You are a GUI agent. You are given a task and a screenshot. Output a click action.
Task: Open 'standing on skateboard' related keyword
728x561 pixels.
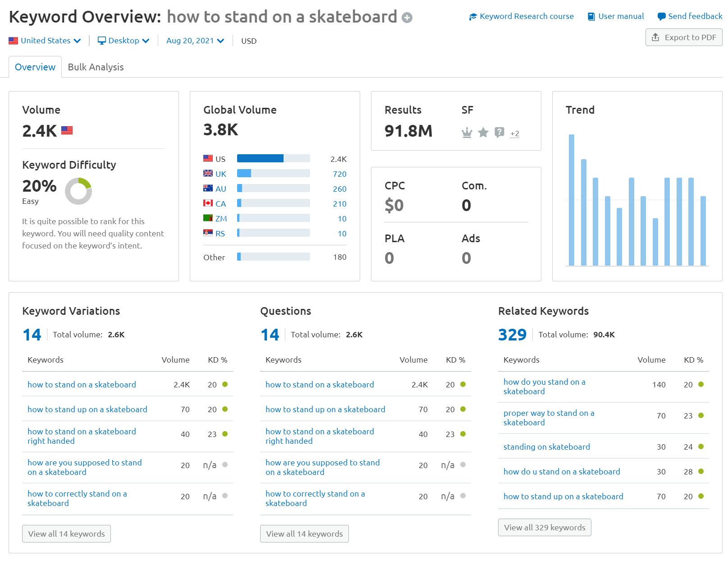tap(547, 447)
